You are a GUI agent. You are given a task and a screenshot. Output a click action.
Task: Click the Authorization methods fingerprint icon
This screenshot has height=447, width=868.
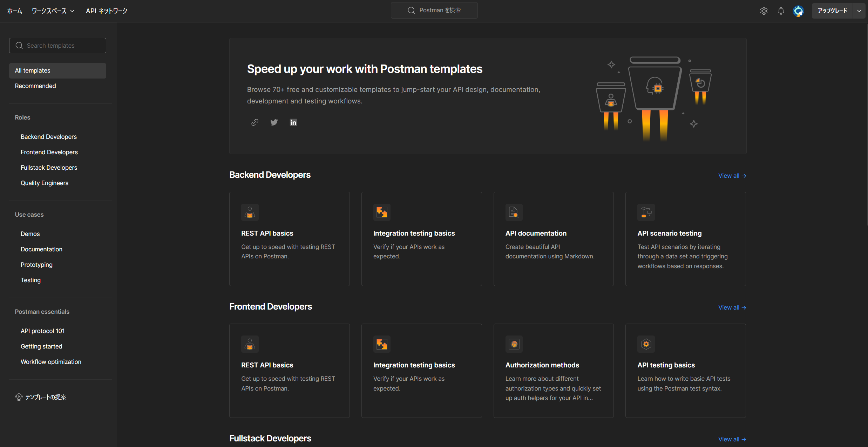point(514,344)
